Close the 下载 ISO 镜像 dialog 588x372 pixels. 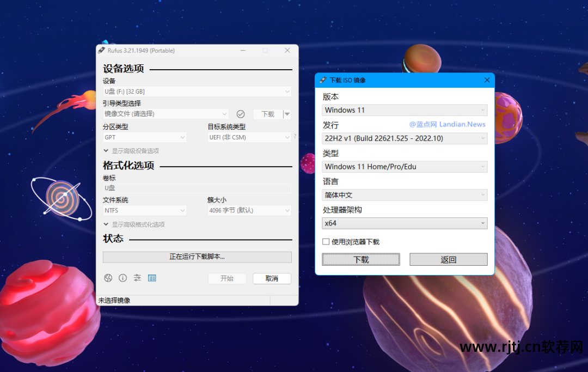[x=487, y=80]
